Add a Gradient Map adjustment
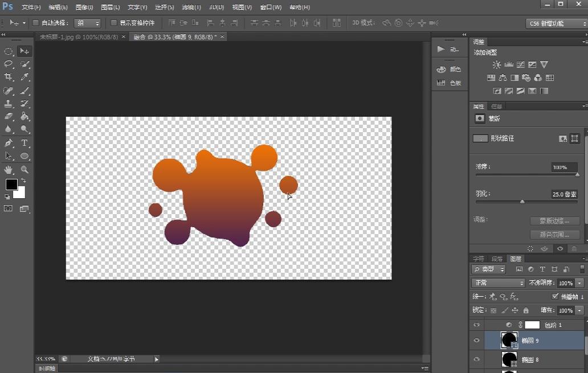The height and width of the screenshot is (373, 588). pos(544,91)
